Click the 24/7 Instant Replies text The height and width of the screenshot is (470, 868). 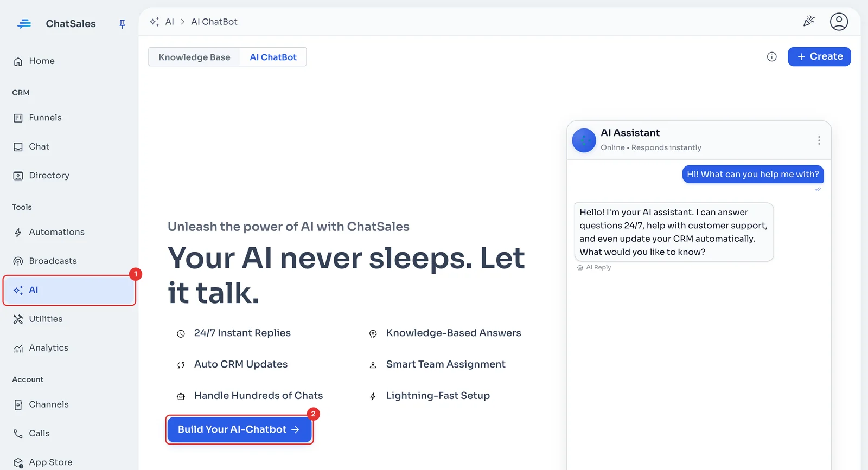pyautogui.click(x=242, y=333)
